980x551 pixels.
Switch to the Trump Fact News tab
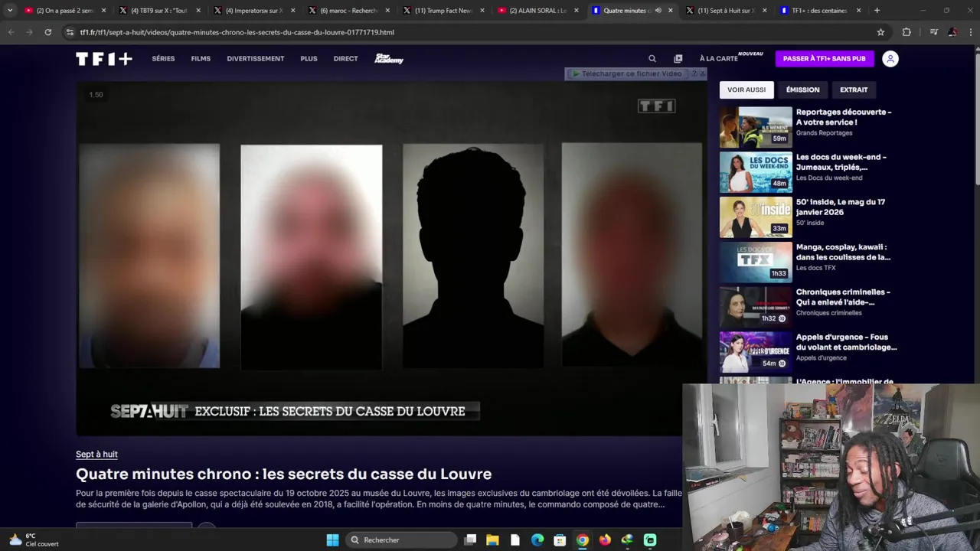tap(444, 11)
